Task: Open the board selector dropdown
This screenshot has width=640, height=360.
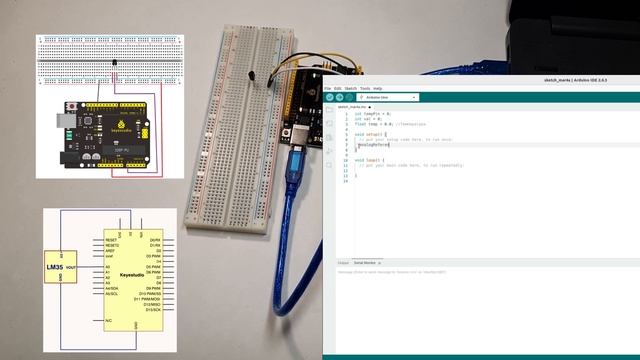Action: [x=388, y=98]
